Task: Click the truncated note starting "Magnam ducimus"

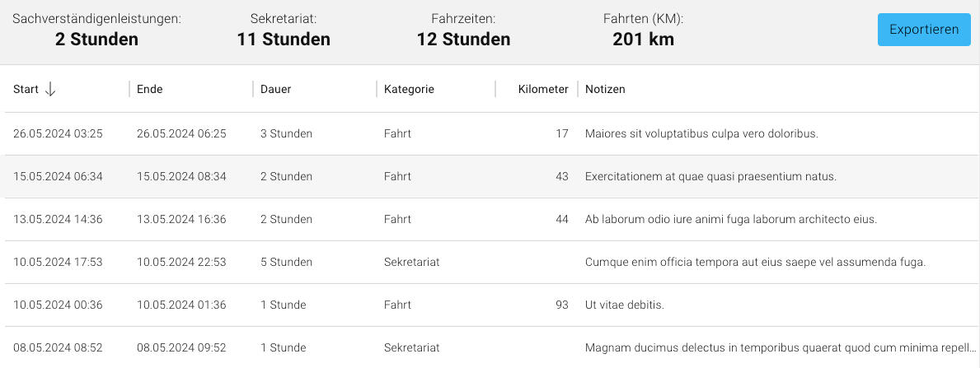Action: (x=779, y=347)
